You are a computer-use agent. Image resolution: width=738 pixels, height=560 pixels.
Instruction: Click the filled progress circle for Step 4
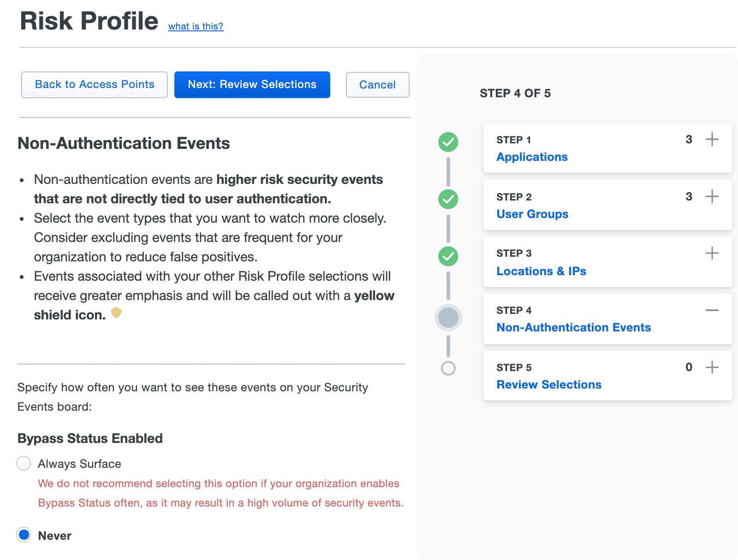click(448, 318)
